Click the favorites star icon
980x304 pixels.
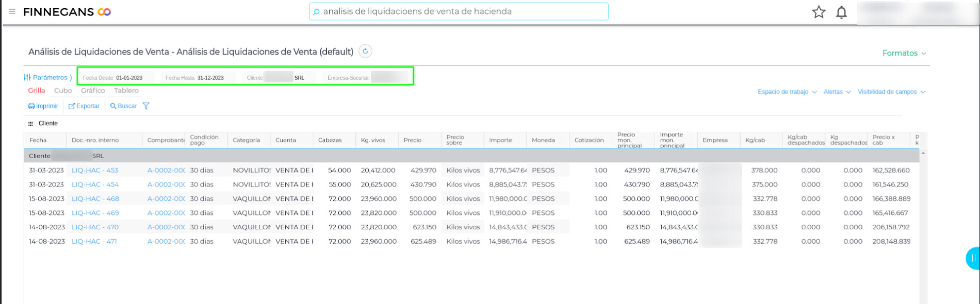click(x=819, y=12)
